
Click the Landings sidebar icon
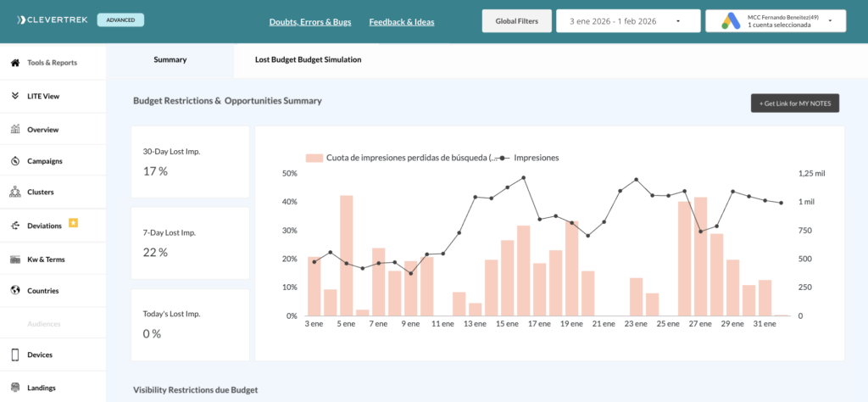pyautogui.click(x=15, y=388)
